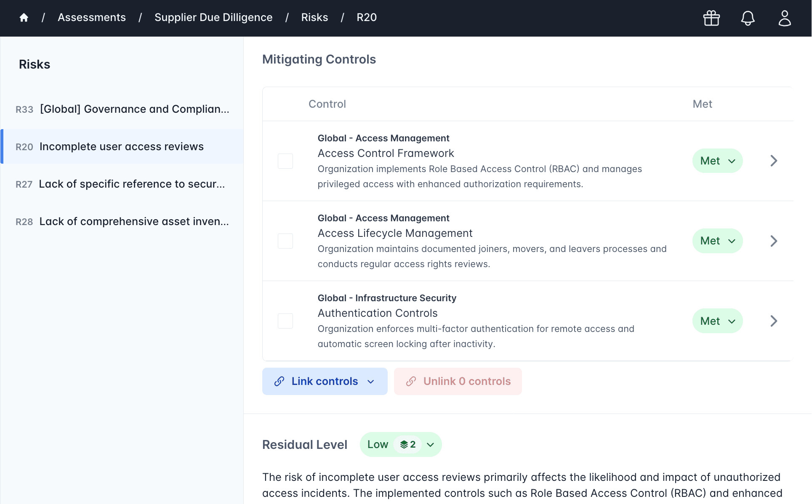This screenshot has height=504, width=812.
Task: Select risk R27 in sidebar
Action: click(x=121, y=184)
